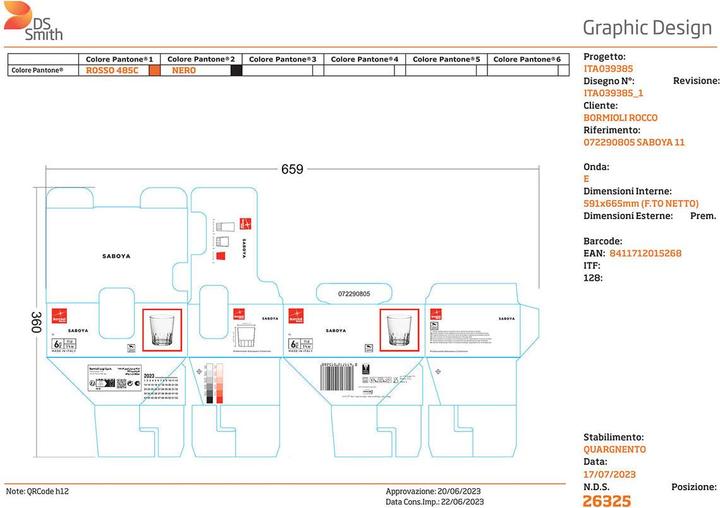Select '591x665mm (F.TO NETTO)' internal dimensions
Screen dimensions: 720x508
pyautogui.click(x=641, y=203)
